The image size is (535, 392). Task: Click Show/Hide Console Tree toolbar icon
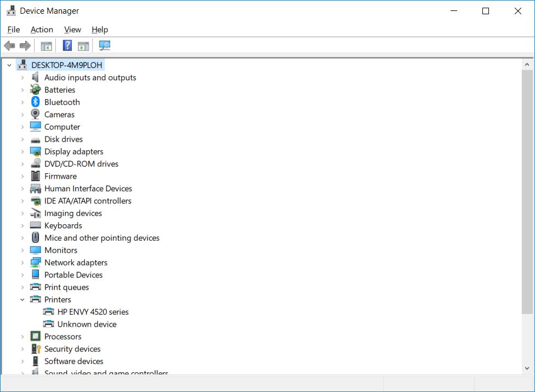(47, 46)
